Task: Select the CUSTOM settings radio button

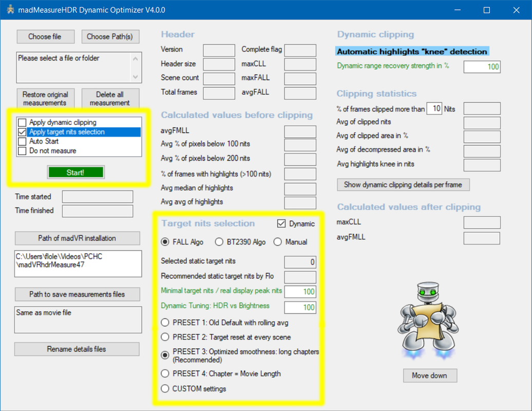Action: (165, 388)
